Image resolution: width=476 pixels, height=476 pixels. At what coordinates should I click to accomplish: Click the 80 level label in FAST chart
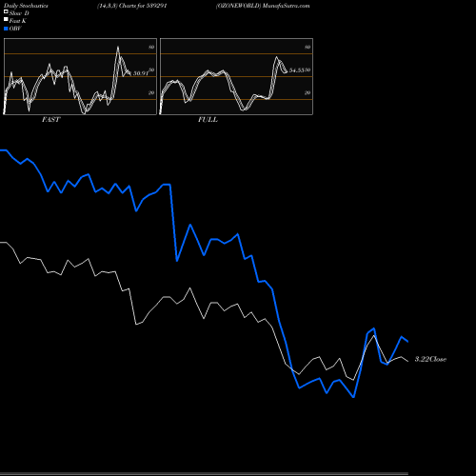click(151, 47)
